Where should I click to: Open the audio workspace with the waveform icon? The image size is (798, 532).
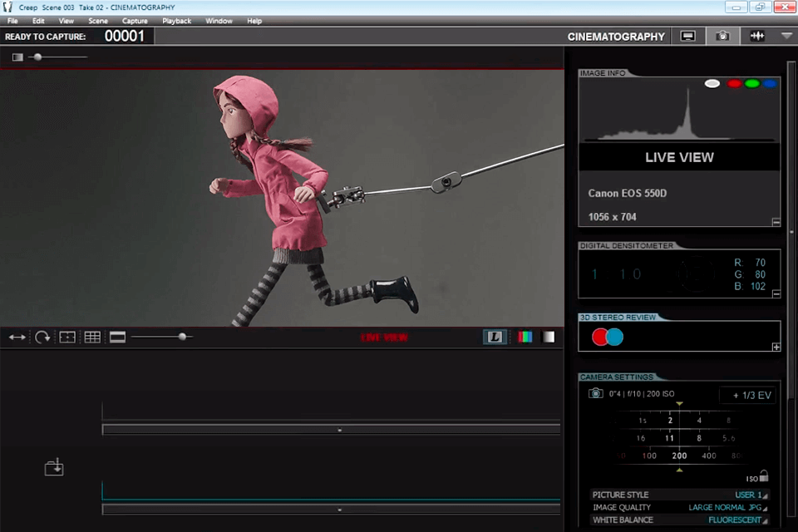coord(757,36)
